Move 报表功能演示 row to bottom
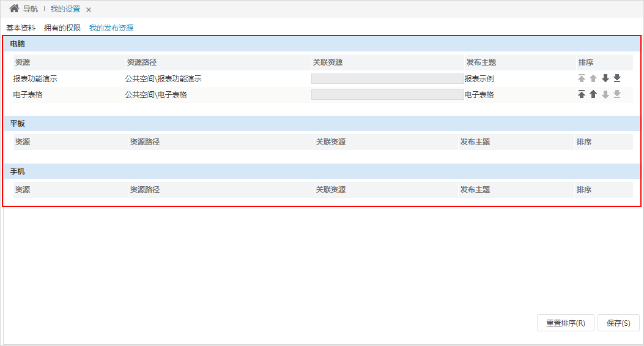644x346 pixels. (x=617, y=78)
